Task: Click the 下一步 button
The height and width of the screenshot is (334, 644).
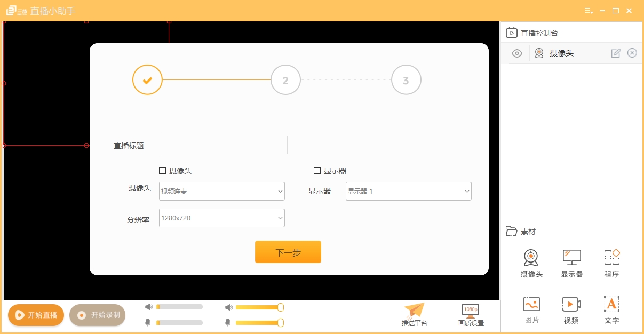Action: click(x=288, y=252)
